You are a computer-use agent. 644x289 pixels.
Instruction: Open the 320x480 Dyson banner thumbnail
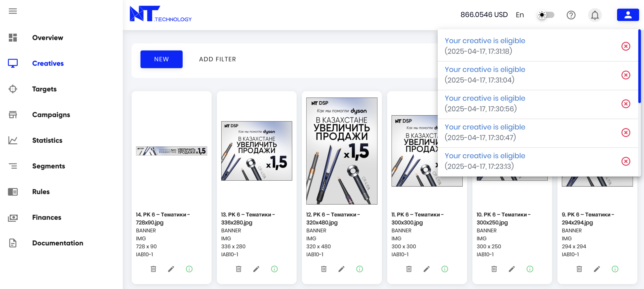341,151
